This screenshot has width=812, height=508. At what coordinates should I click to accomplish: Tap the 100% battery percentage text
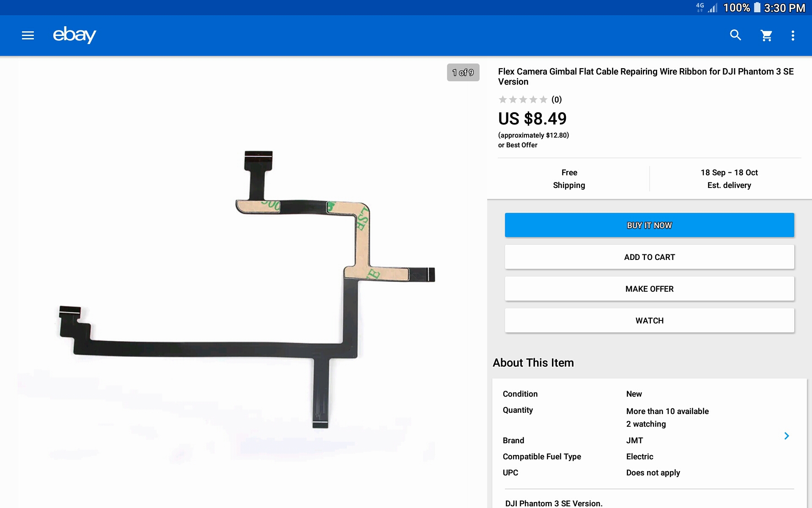point(737,8)
